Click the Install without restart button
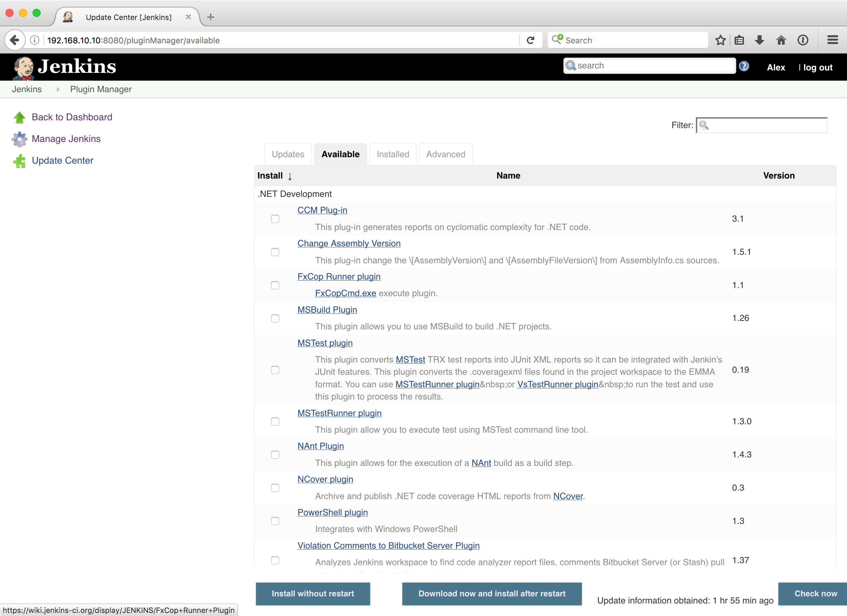Image resolution: width=847 pixels, height=616 pixels. pyautogui.click(x=313, y=594)
